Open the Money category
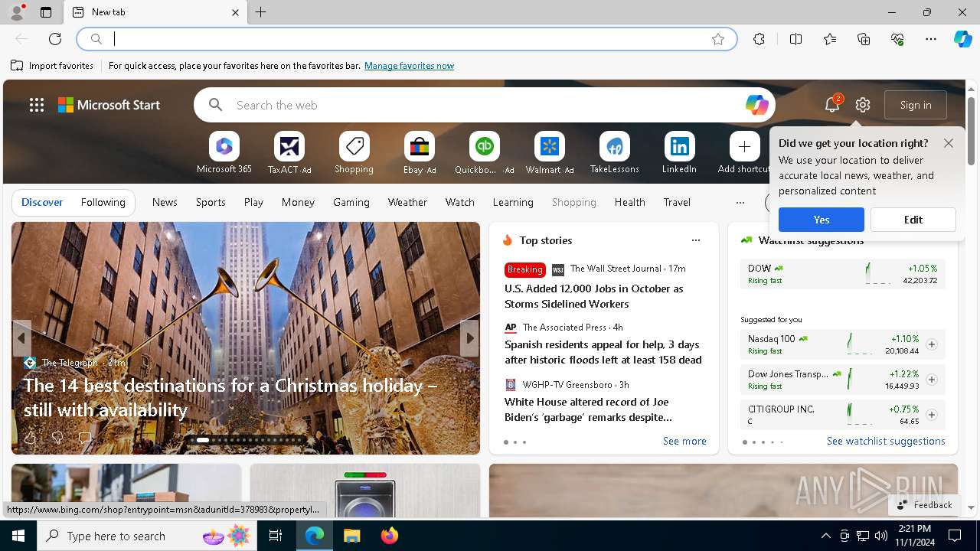 (298, 203)
